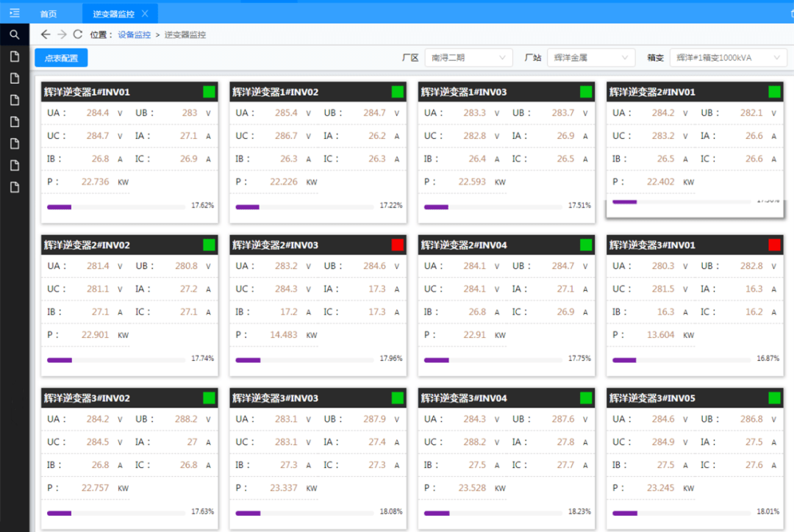Follow the 设备监控 breadcrumb link
Screen dimensions: 794x532
click(134, 35)
